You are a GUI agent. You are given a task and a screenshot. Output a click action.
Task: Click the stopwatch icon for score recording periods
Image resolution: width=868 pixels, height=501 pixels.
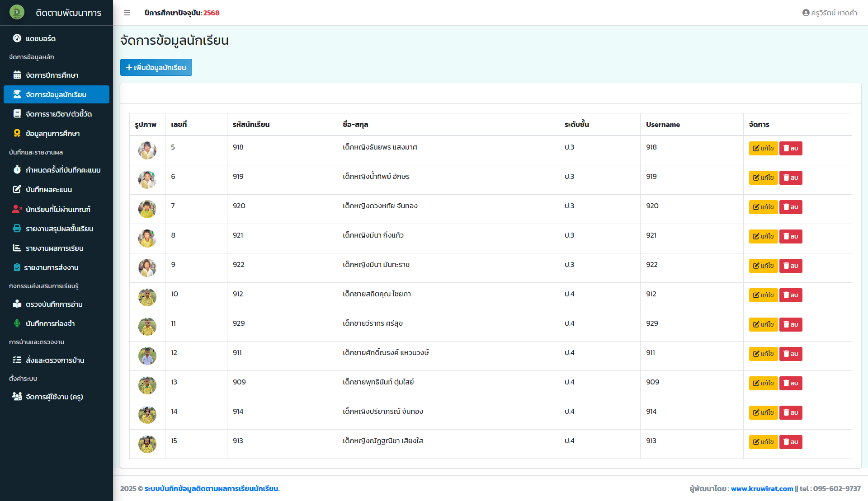coord(17,170)
